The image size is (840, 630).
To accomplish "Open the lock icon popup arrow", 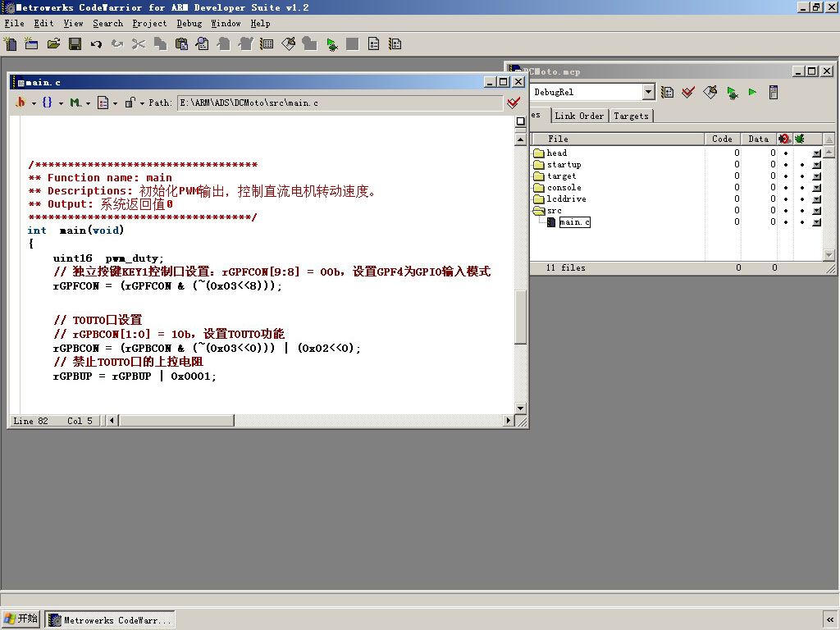I will (x=142, y=103).
